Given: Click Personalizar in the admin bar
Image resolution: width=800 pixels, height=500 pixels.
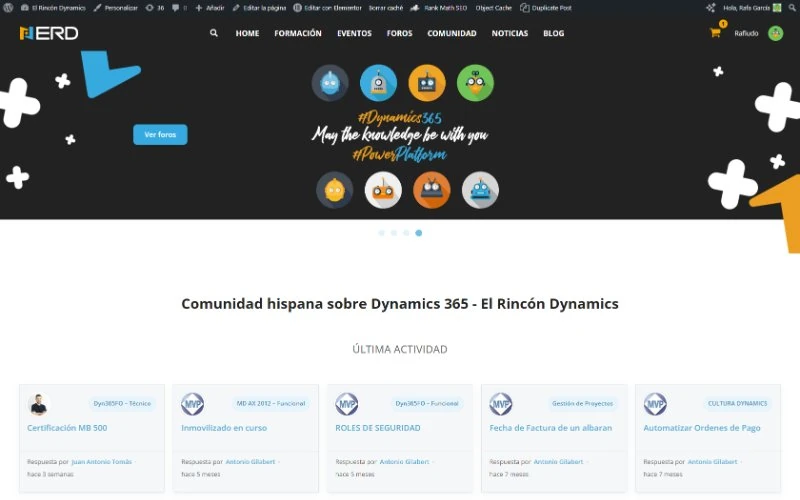Looking at the screenshot, I should pos(116,8).
